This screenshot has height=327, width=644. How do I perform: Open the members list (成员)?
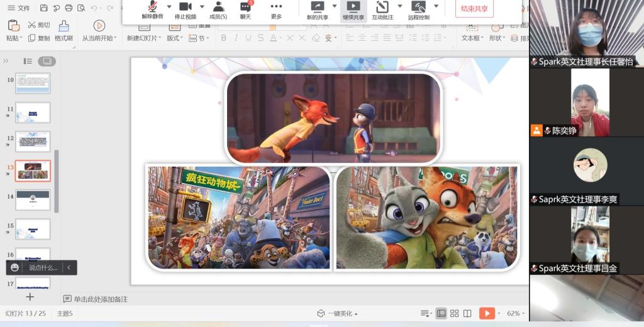218,7
